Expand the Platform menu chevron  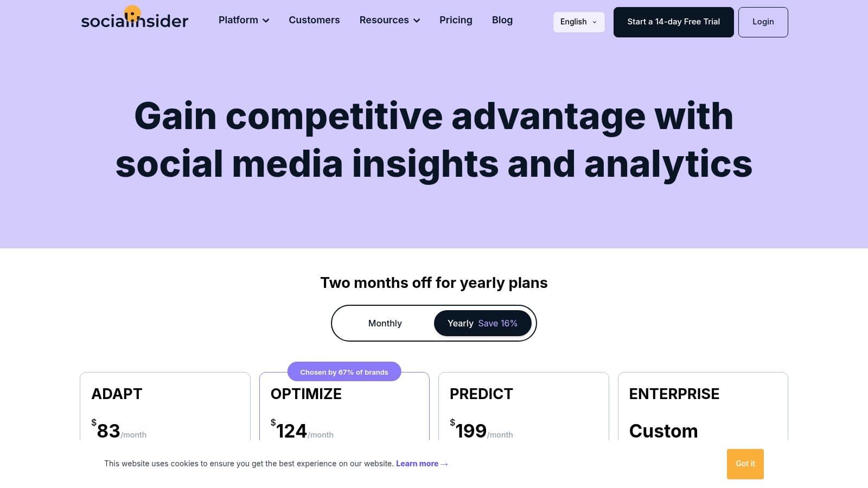266,21
